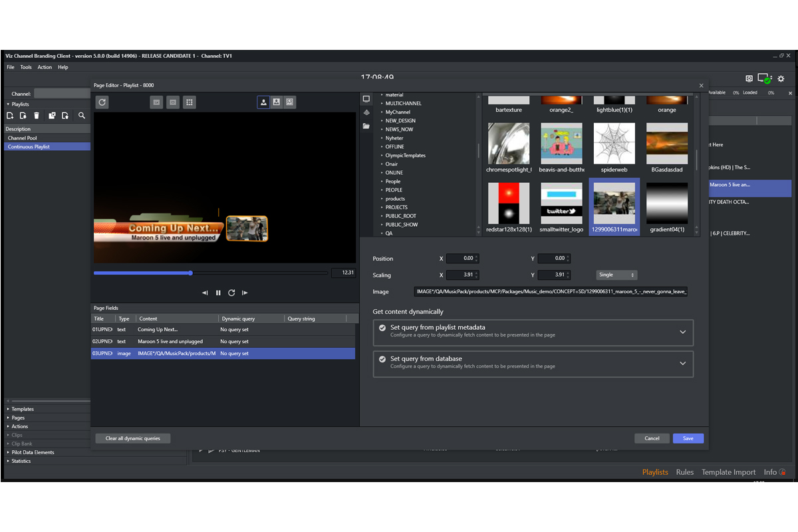Expand the Set query from database section
Screen dimensions: 798x532
point(682,363)
